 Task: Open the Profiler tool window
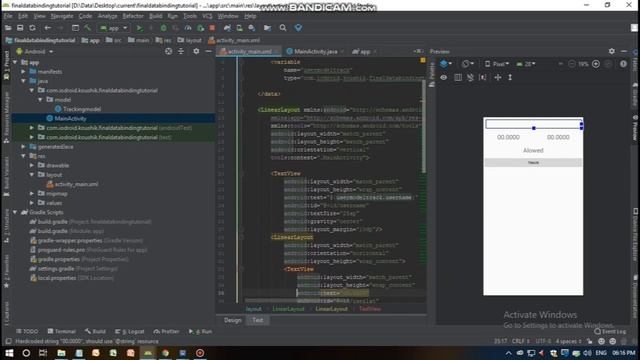point(166,331)
